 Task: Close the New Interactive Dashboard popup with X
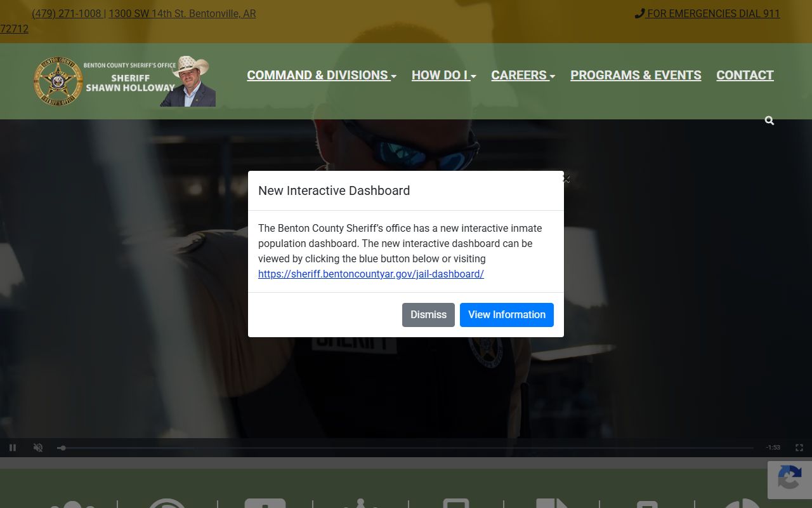[x=566, y=180]
